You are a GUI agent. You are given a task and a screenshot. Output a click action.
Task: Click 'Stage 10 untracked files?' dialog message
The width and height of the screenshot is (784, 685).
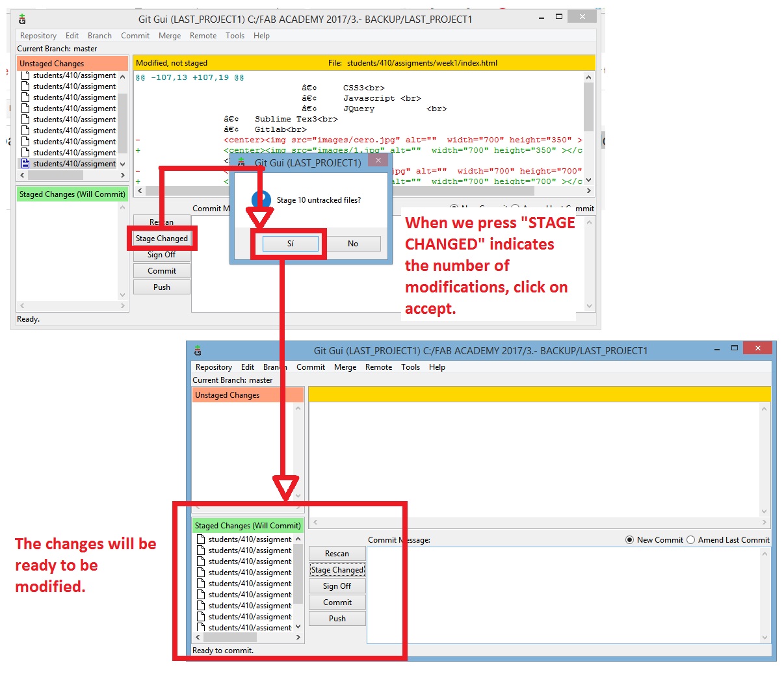pos(319,200)
